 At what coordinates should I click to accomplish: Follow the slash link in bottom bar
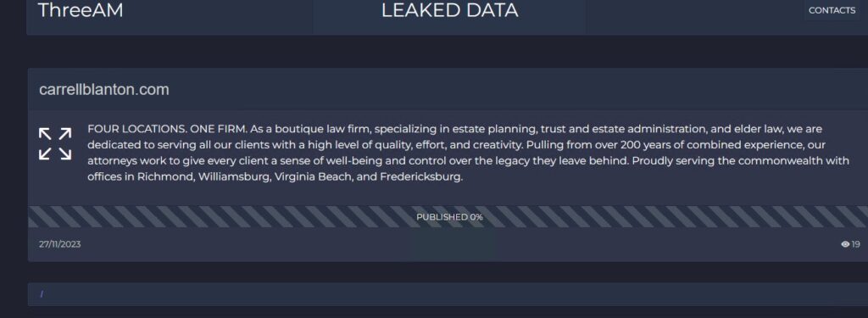click(x=42, y=294)
